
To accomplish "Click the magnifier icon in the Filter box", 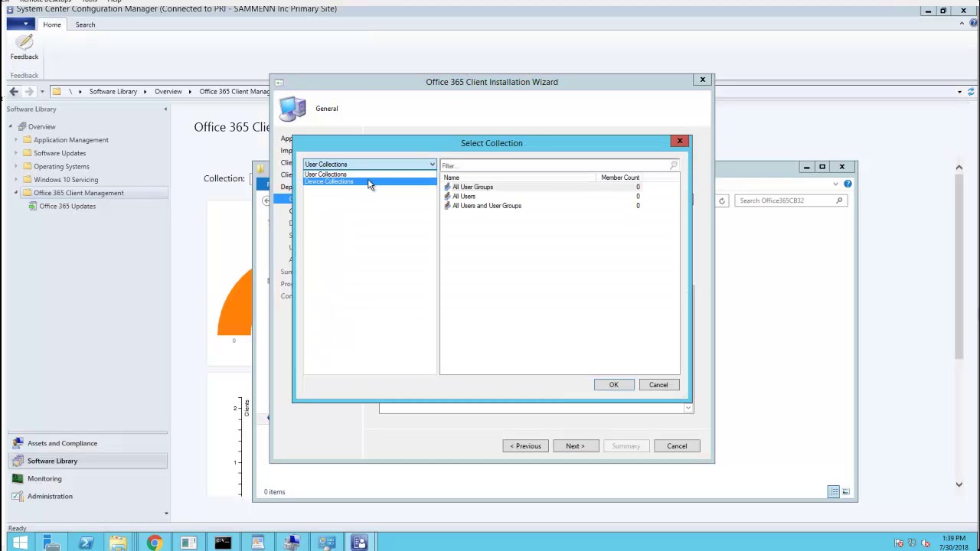I will 673,165.
